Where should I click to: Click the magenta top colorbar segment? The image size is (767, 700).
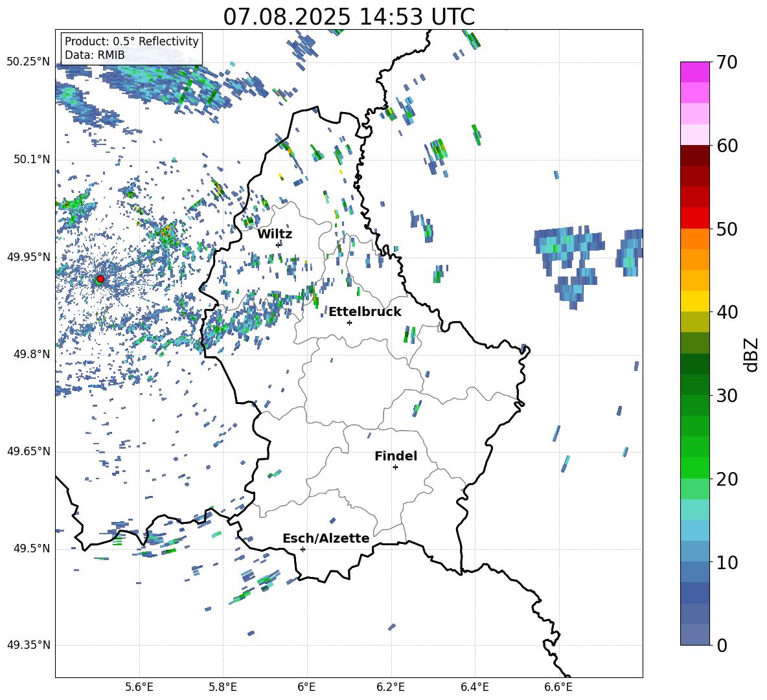pos(695,73)
